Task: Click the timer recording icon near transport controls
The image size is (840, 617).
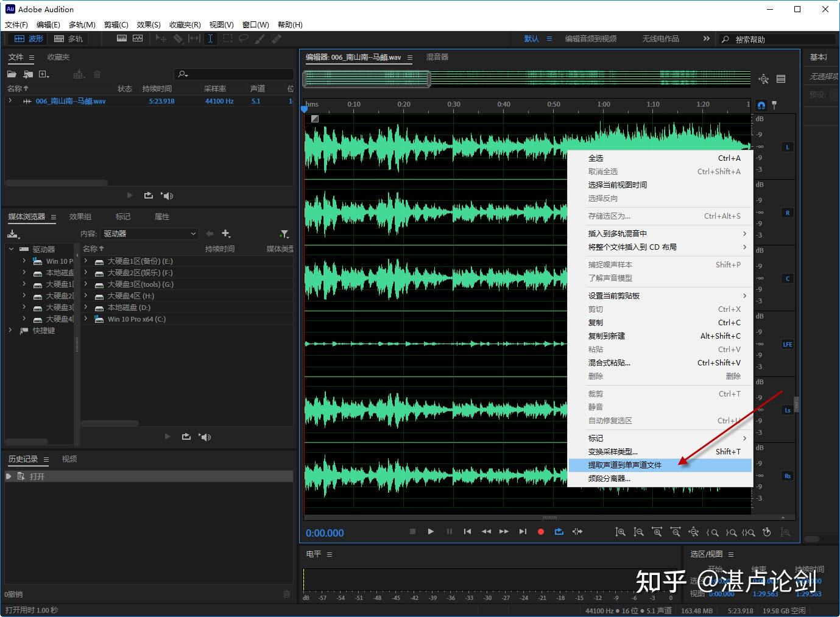Action: tap(766, 532)
